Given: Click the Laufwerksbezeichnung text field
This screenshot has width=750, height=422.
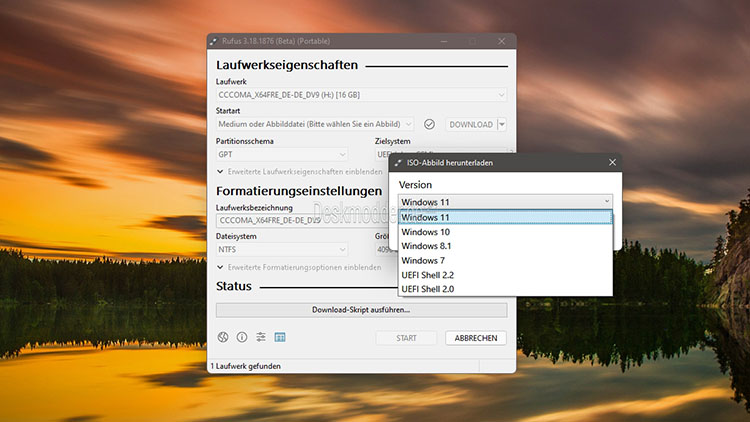Looking at the screenshot, I should (x=306, y=221).
